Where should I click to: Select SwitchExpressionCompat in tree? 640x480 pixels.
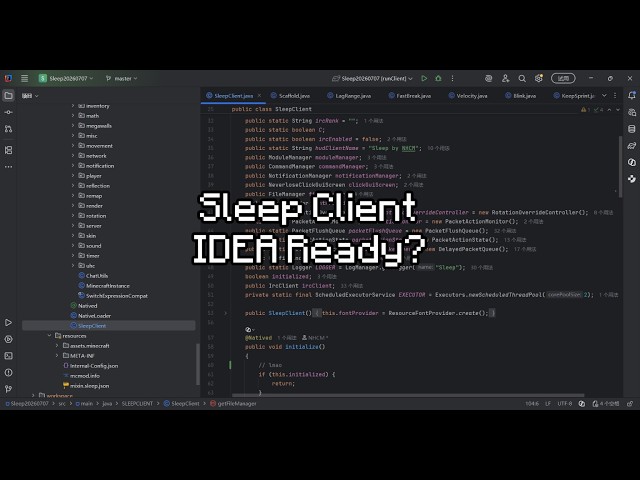(x=113, y=296)
